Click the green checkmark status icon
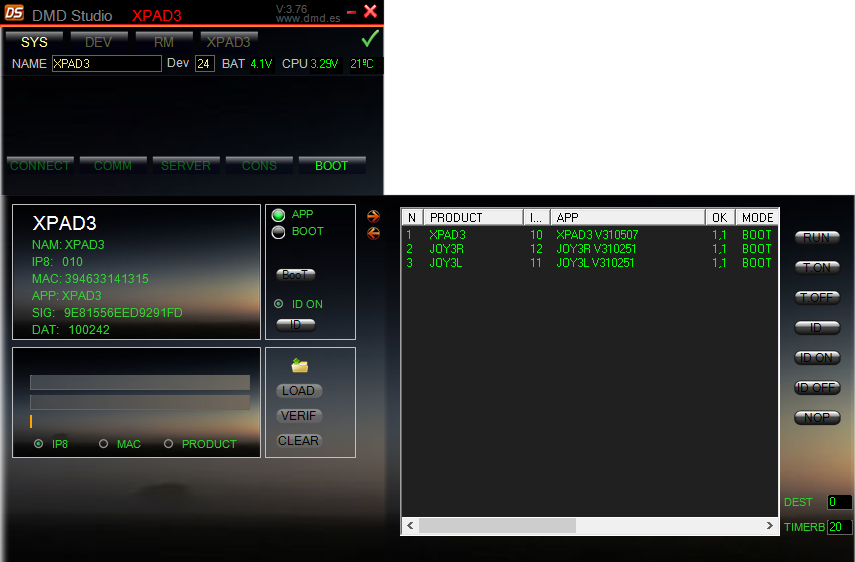Screen dimensions: 855x562 tap(370, 39)
